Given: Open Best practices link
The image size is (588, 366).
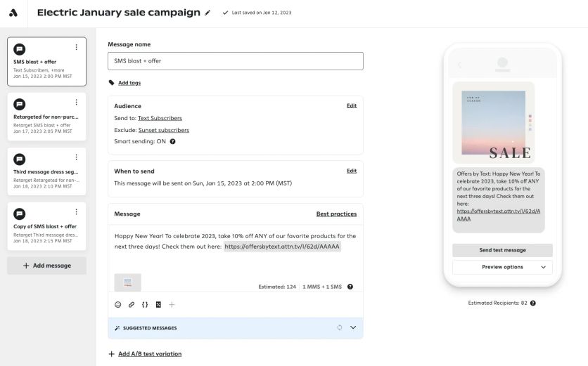Looking at the screenshot, I should [x=336, y=214].
